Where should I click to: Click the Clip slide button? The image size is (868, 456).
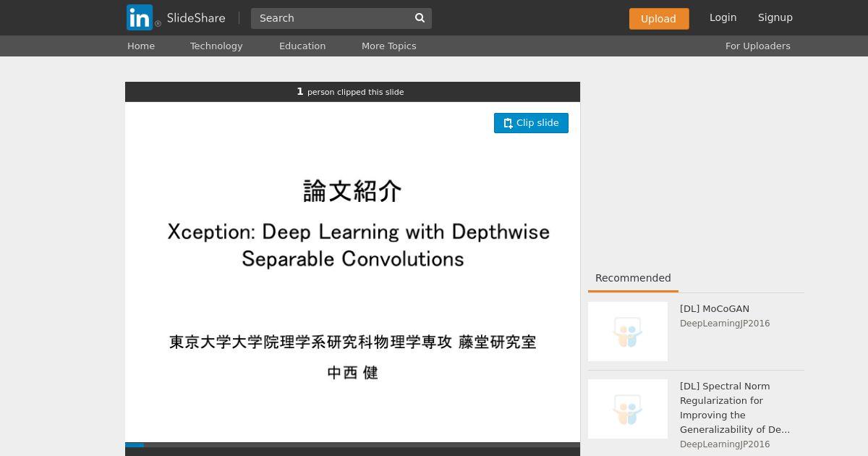coord(531,123)
